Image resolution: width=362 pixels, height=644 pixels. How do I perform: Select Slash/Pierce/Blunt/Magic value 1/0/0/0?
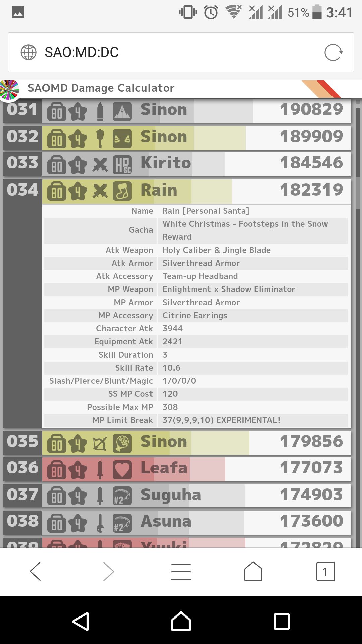(x=179, y=381)
